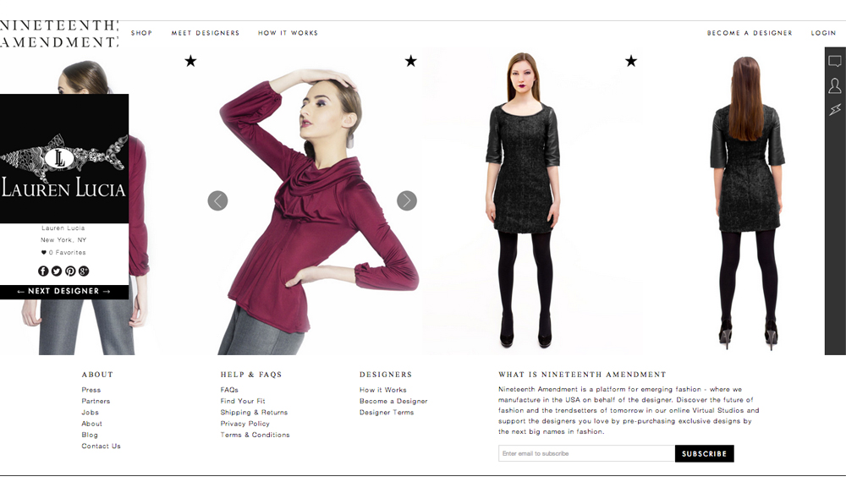Open Lauren Lucia's Pinterest icon

(x=70, y=271)
